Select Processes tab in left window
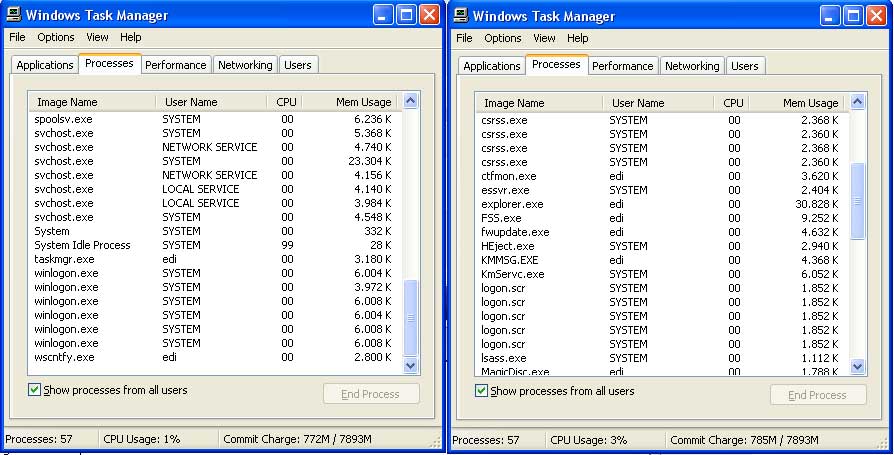This screenshot has height=455, width=894. 109,63
